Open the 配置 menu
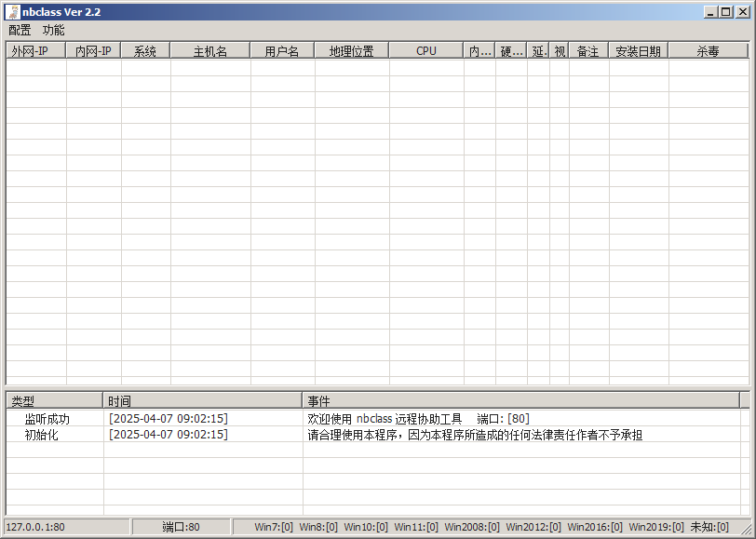Viewport: 756px width, 539px height. pyautogui.click(x=20, y=30)
